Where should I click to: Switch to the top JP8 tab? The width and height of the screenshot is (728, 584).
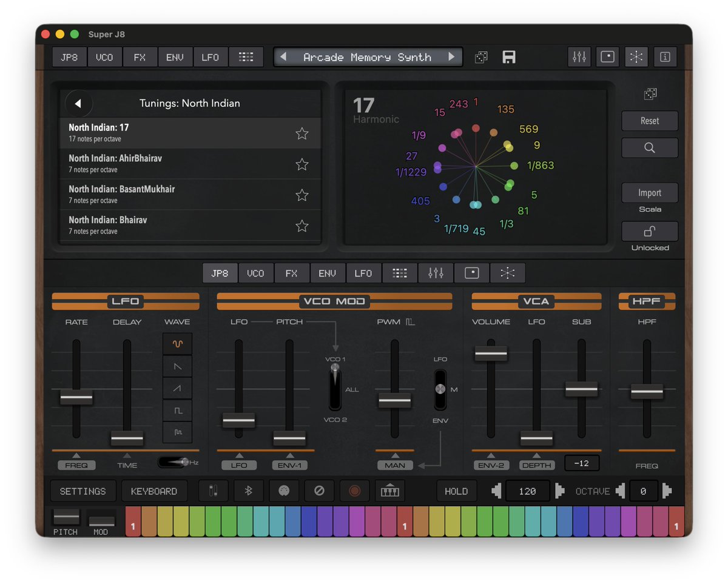[x=69, y=57]
